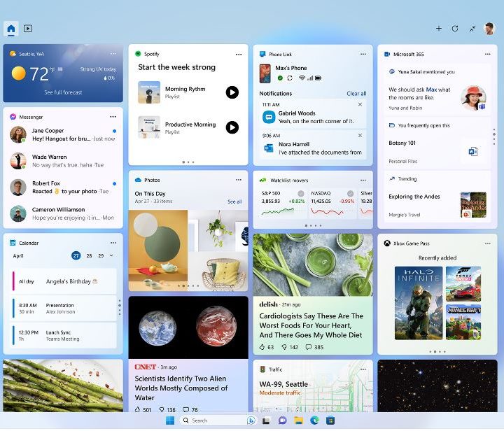Screen dimensions: 504x431
Task: Open WA-99, Seattle traffic details
Action: coord(283,384)
